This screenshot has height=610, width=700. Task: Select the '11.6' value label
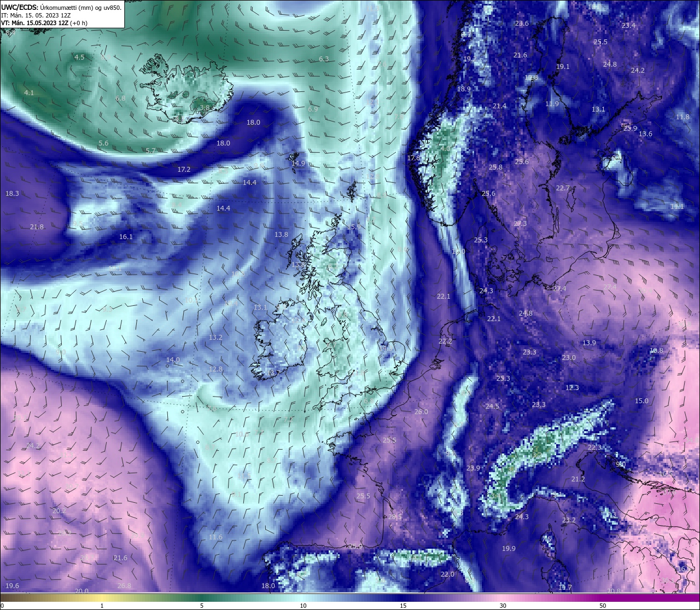click(x=215, y=537)
